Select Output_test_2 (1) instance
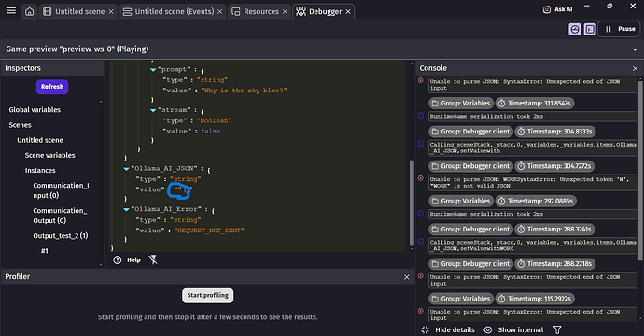This screenshot has width=644, height=336. point(61,236)
